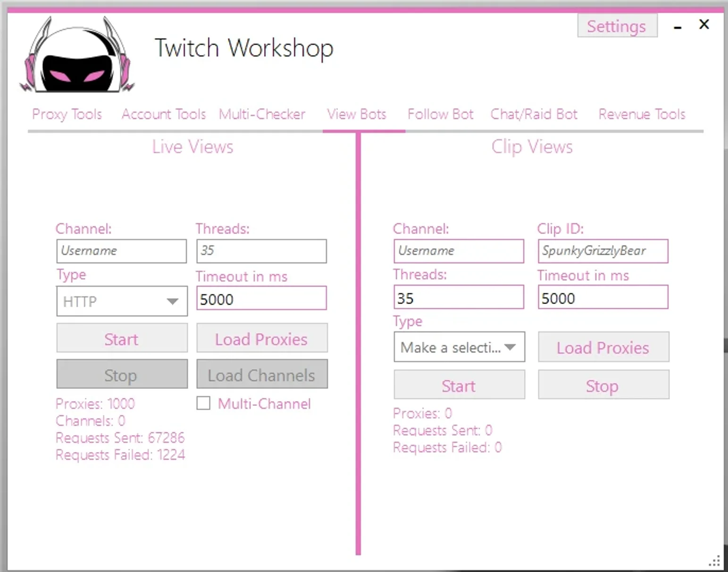Click the 'Clip Views' section heading

pyautogui.click(x=532, y=147)
